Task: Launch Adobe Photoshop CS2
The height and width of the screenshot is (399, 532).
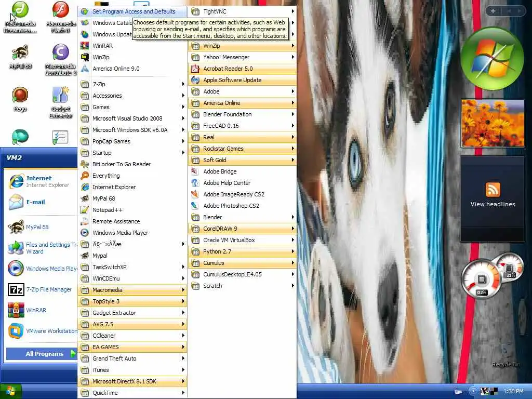Action: coord(242,206)
